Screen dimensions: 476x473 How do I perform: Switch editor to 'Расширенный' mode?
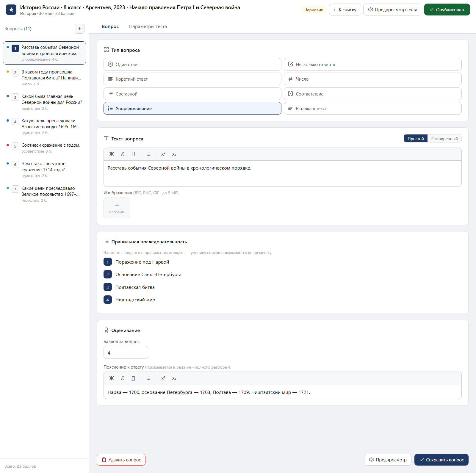tap(444, 139)
